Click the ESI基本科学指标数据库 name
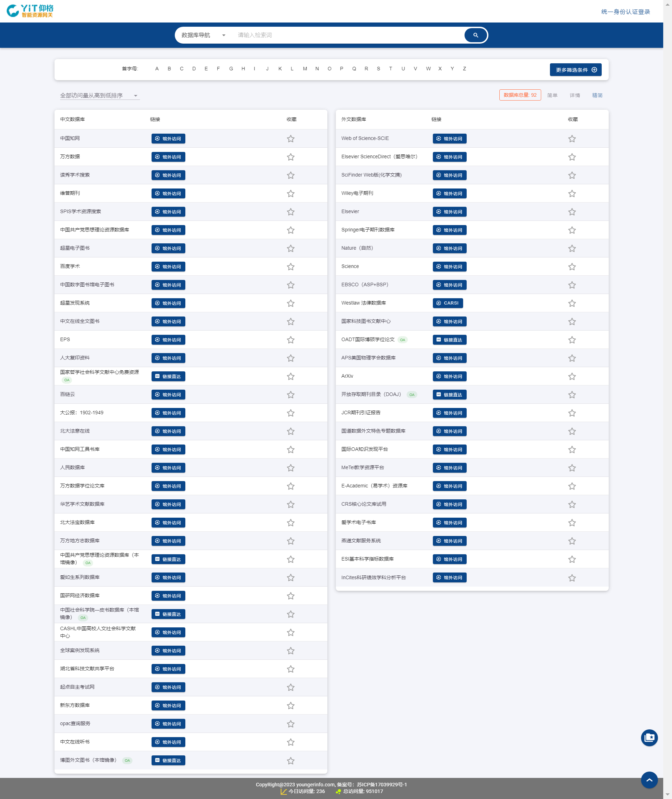Viewport: 672px width, 799px height. point(367,559)
